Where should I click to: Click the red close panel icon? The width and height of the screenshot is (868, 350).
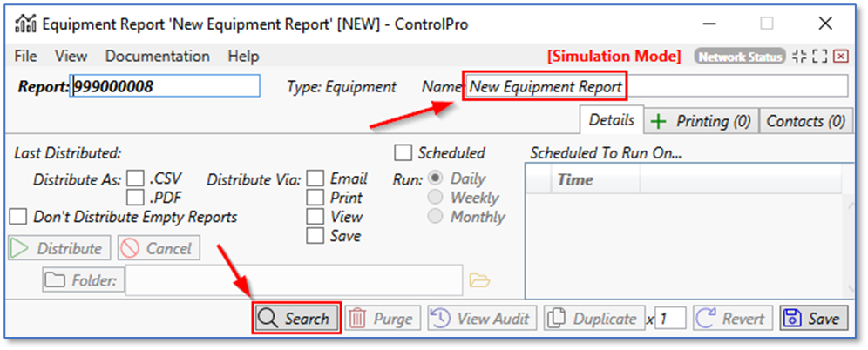pos(840,57)
